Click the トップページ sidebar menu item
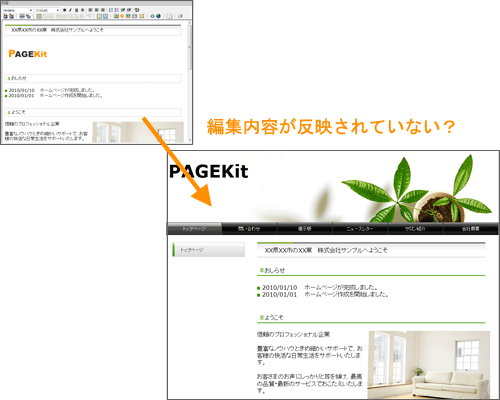The width and height of the screenshot is (500, 400). pos(209,250)
